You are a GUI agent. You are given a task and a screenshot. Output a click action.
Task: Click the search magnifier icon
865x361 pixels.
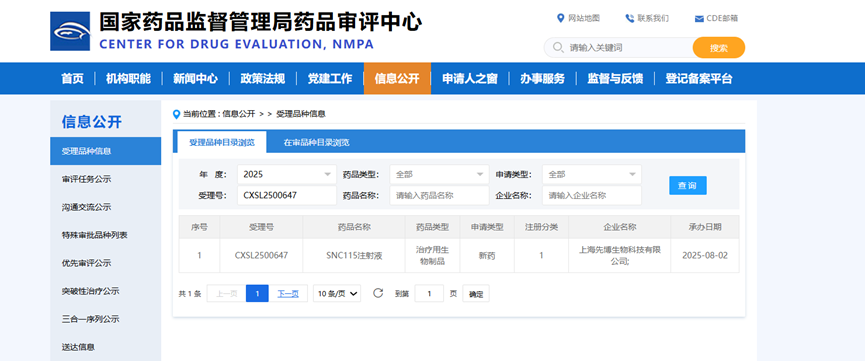coord(558,47)
